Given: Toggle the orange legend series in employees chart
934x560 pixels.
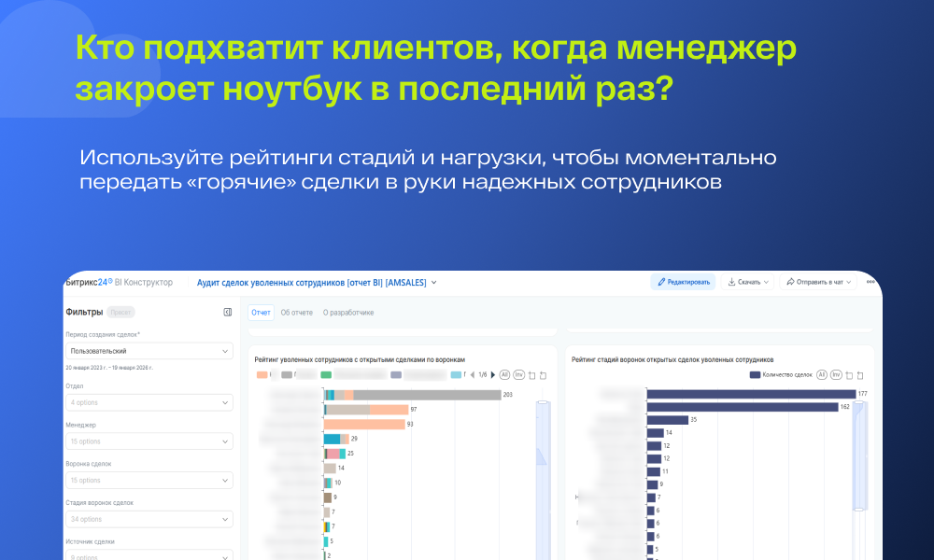Looking at the screenshot, I should (264, 375).
